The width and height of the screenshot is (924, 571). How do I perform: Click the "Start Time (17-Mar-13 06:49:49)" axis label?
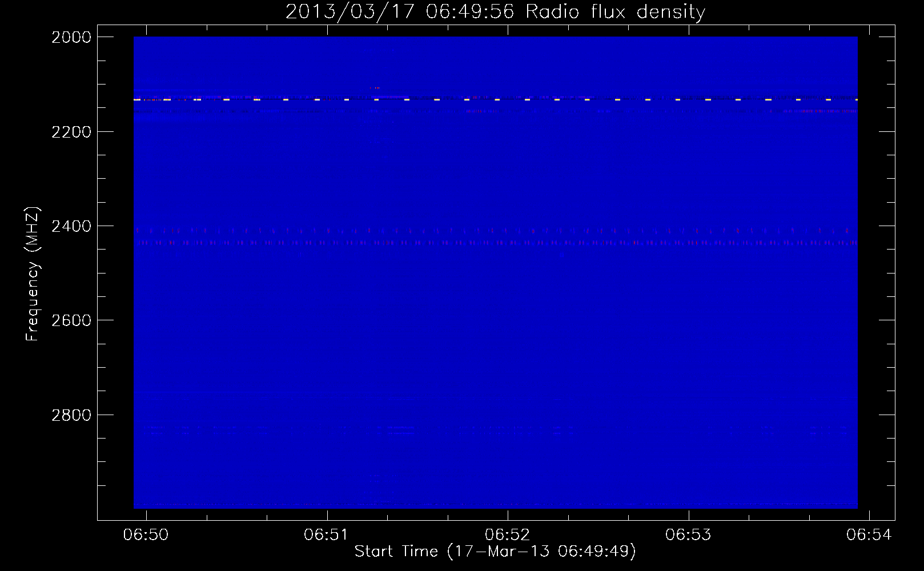[495, 552]
